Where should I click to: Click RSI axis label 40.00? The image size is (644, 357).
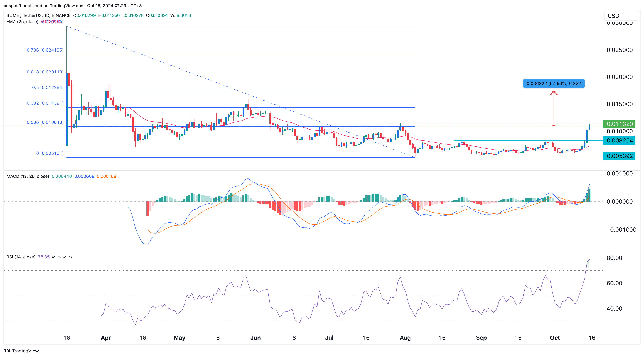[x=614, y=309]
